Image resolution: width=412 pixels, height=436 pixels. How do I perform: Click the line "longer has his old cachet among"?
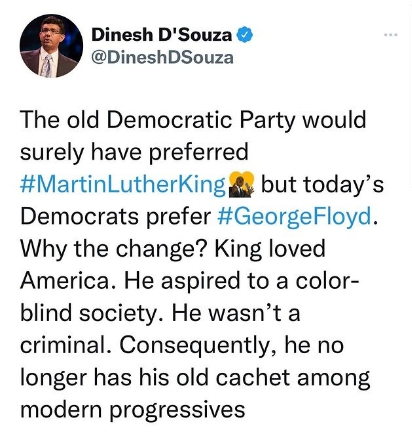coord(195,378)
